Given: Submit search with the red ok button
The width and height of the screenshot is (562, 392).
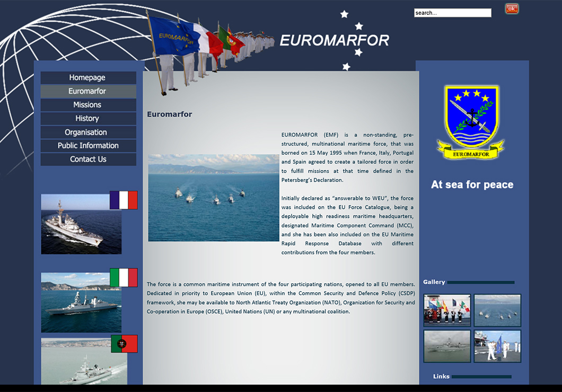Looking at the screenshot, I should [512, 8].
